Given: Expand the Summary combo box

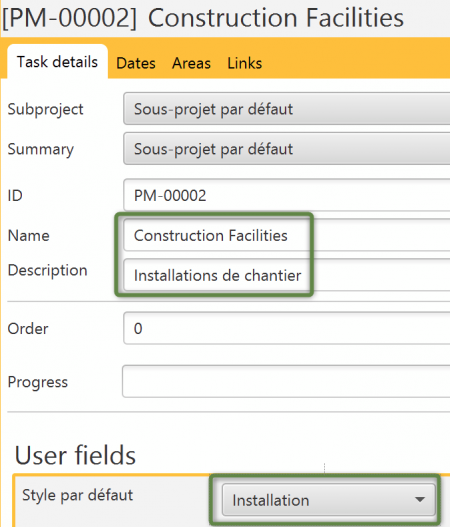Looking at the screenshot, I should [287, 149].
